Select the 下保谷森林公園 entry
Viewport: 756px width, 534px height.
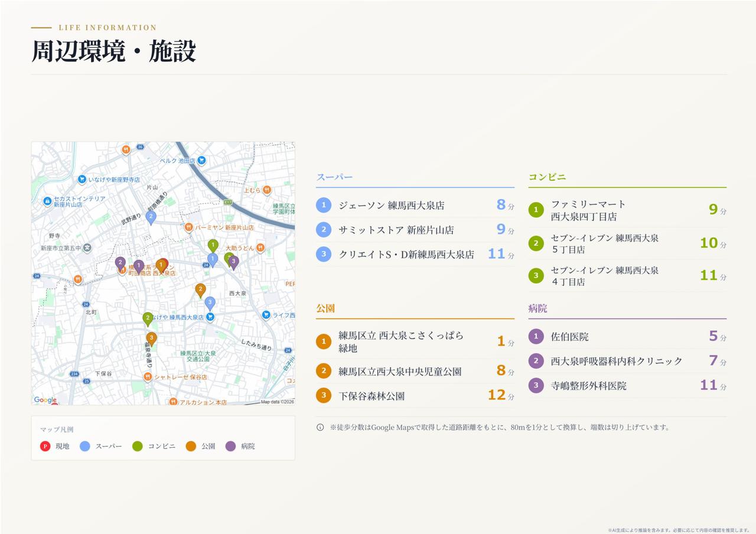415,396
